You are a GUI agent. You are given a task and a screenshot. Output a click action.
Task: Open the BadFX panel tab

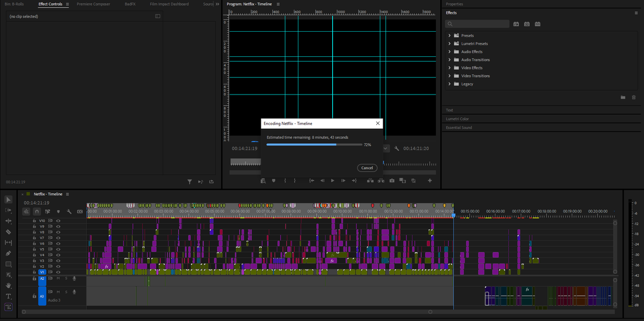coord(130,4)
